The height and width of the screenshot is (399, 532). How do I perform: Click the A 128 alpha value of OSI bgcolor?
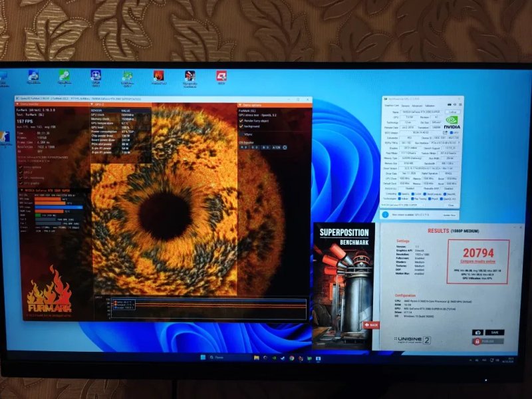click(x=277, y=147)
